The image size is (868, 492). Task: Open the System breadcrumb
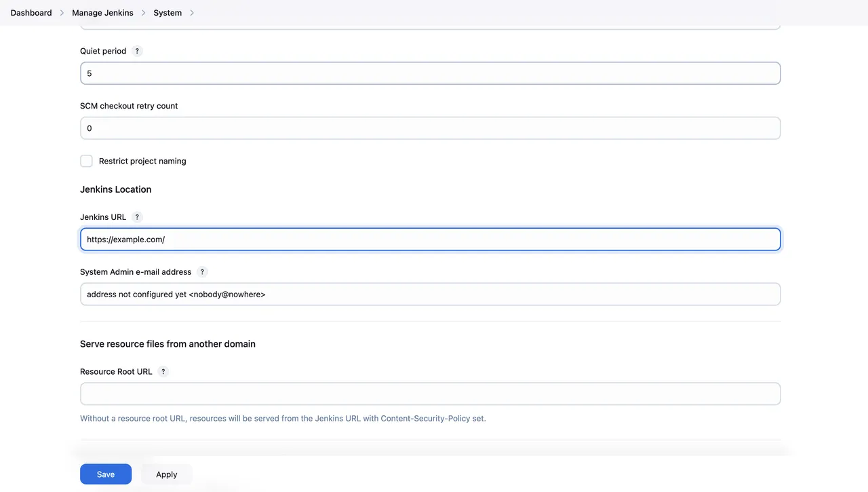pos(167,13)
